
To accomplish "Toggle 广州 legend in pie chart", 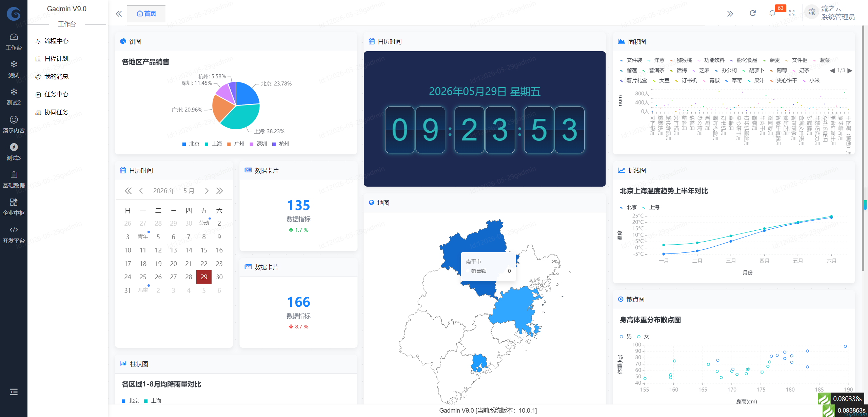I will click(x=236, y=144).
